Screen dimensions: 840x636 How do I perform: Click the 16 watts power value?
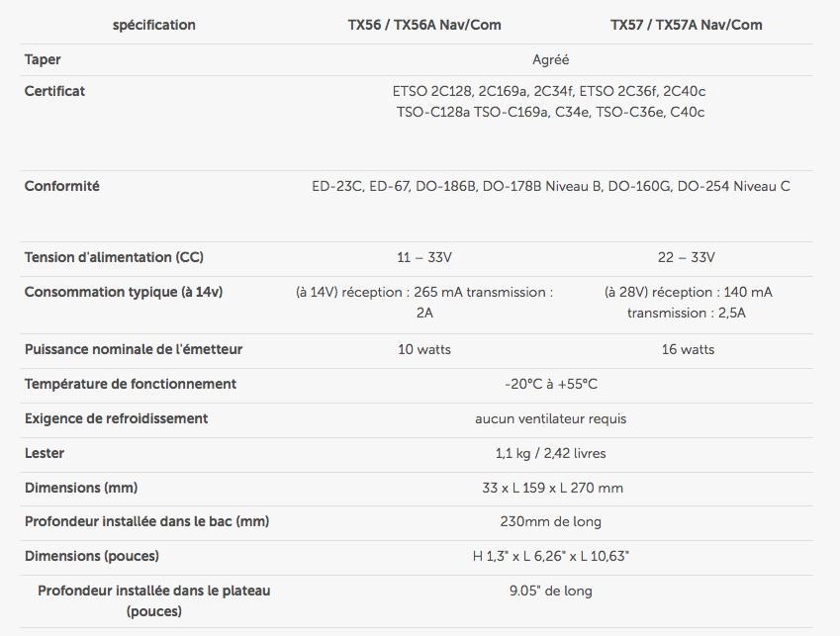pos(688,349)
